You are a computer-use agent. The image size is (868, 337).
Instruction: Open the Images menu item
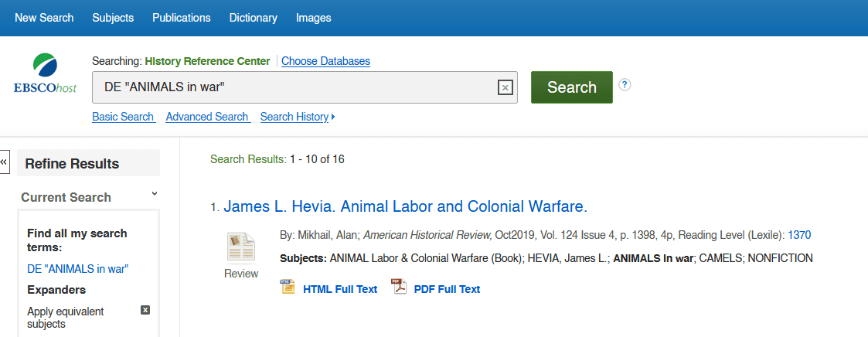point(313,18)
